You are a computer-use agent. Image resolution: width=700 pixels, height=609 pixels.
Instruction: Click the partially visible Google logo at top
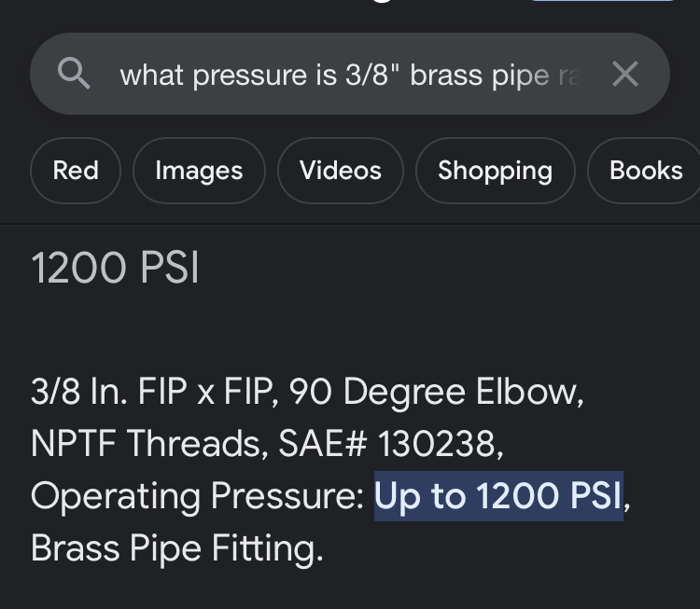click(383, 1)
